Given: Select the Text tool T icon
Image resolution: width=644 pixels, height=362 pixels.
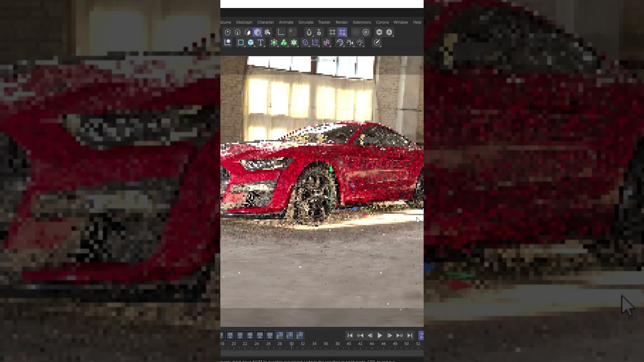Looking at the screenshot, I should 261,43.
